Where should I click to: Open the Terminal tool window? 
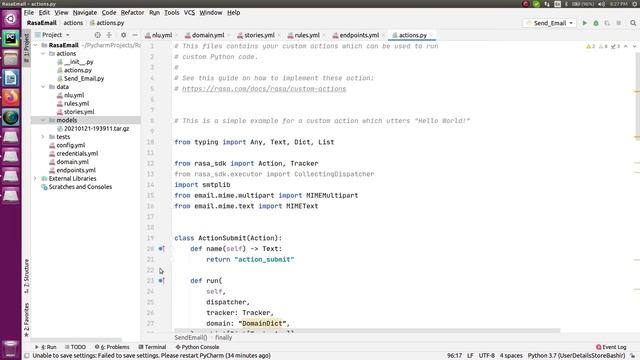coord(152,347)
